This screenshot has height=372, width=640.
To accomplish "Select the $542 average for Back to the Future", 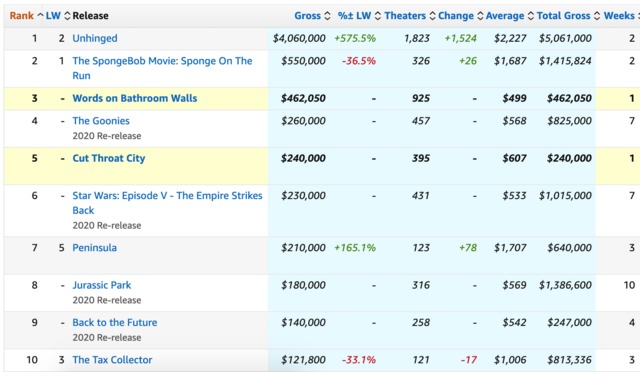I will 514,323.
